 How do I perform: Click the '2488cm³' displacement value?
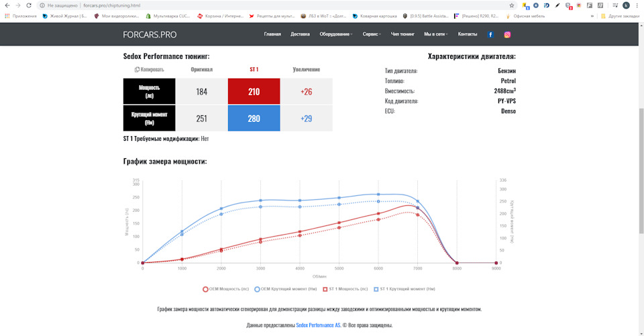(x=504, y=91)
